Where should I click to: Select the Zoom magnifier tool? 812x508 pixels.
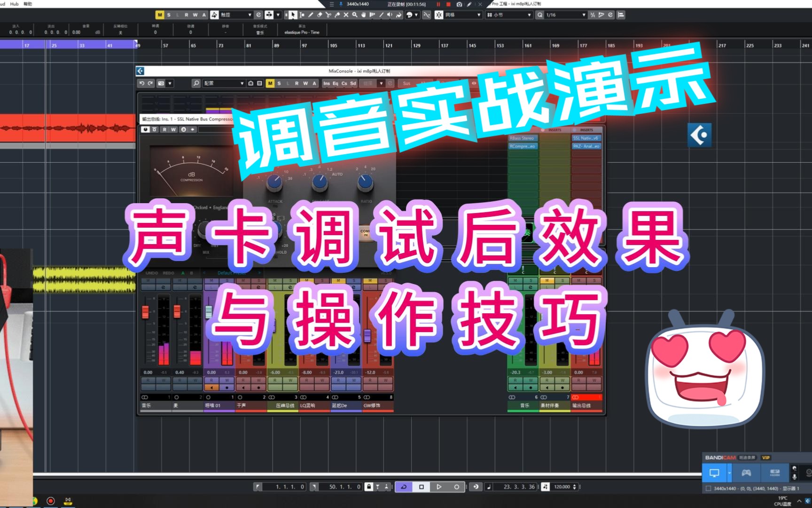point(355,15)
